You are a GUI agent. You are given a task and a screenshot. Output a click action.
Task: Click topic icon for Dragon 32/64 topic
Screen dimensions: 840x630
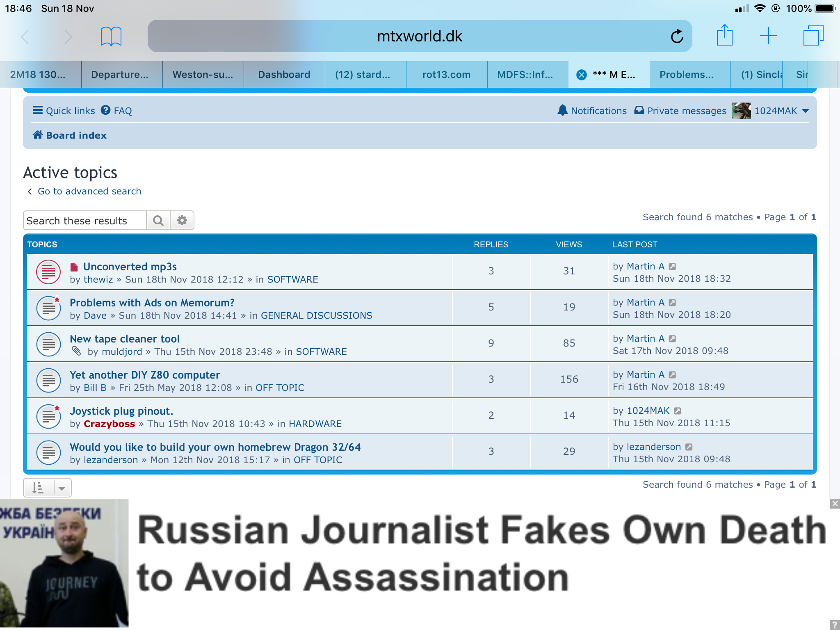click(48, 452)
